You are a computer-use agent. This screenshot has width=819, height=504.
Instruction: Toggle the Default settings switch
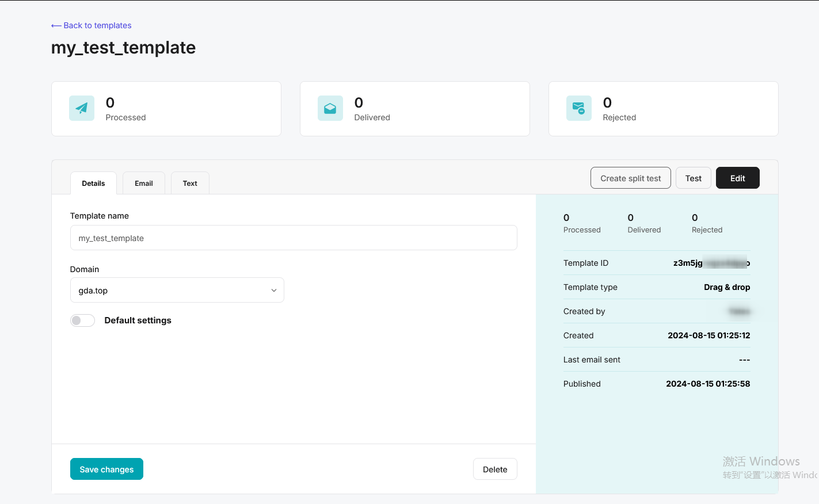tap(82, 320)
